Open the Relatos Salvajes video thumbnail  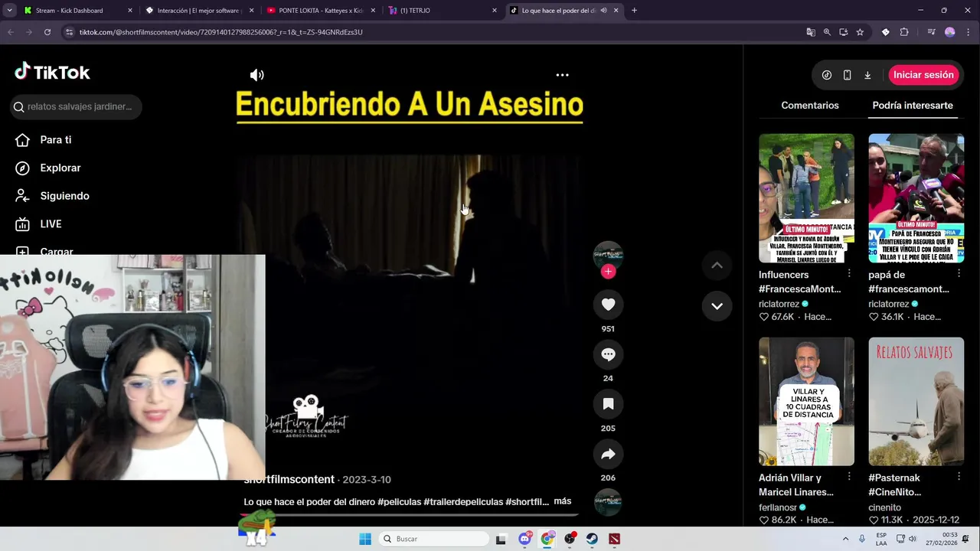[916, 402]
